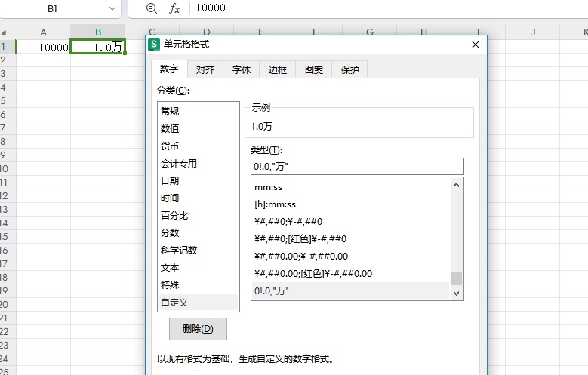Click the select-all corner triangle
Screen dimensions: 588x375
(x=5, y=32)
